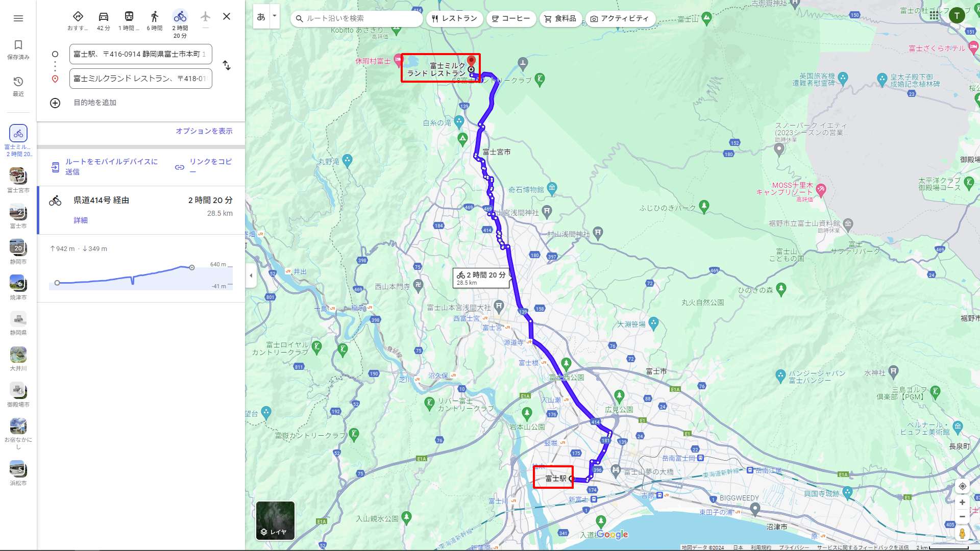Viewport: 980px width, 551px height.
Task: Open 浜松市 recent thumbnail
Action: click(18, 473)
